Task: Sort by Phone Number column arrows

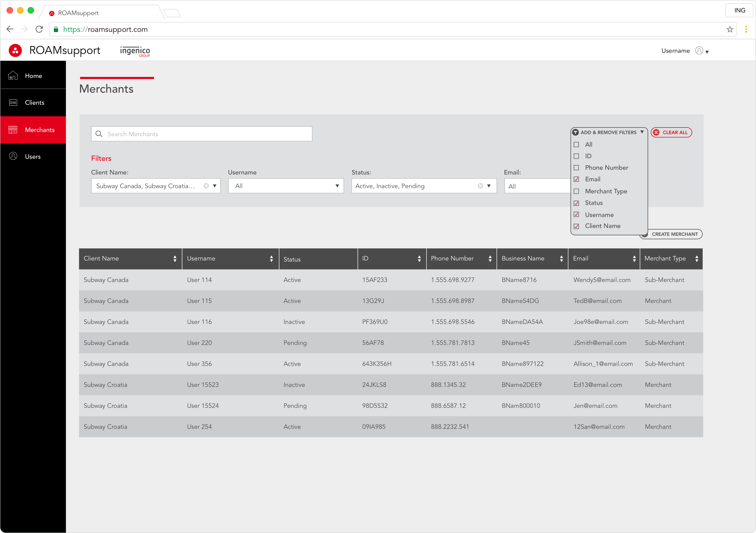Action: (490, 259)
